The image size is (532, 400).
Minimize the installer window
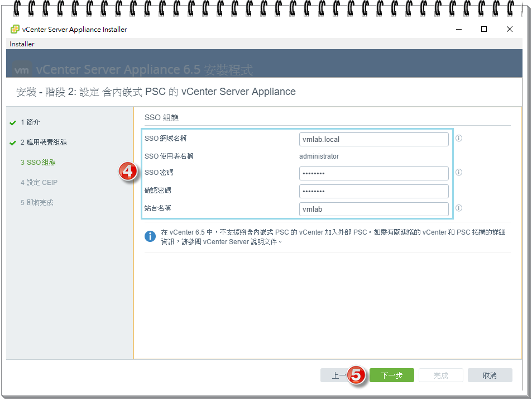[459, 29]
